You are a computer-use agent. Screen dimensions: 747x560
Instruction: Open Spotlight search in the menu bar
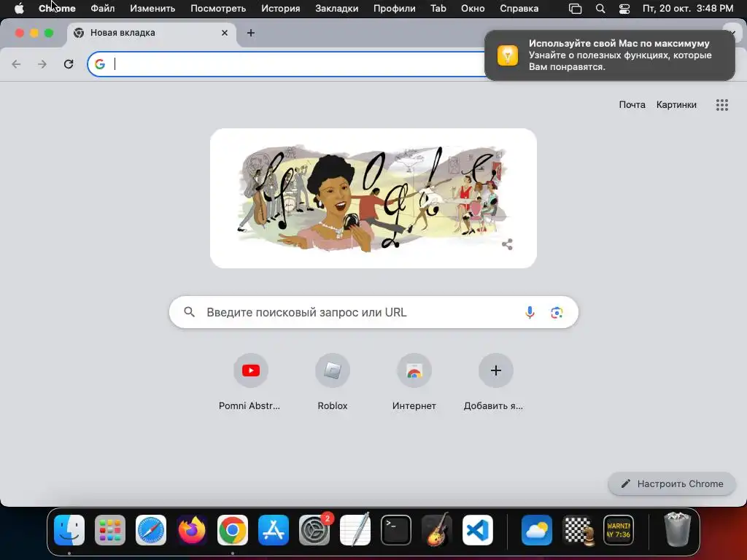600,9
